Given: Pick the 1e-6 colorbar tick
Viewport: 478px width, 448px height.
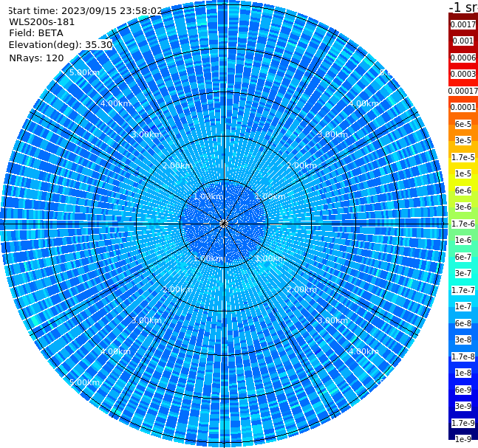Looking at the screenshot, I should tap(463, 240).
